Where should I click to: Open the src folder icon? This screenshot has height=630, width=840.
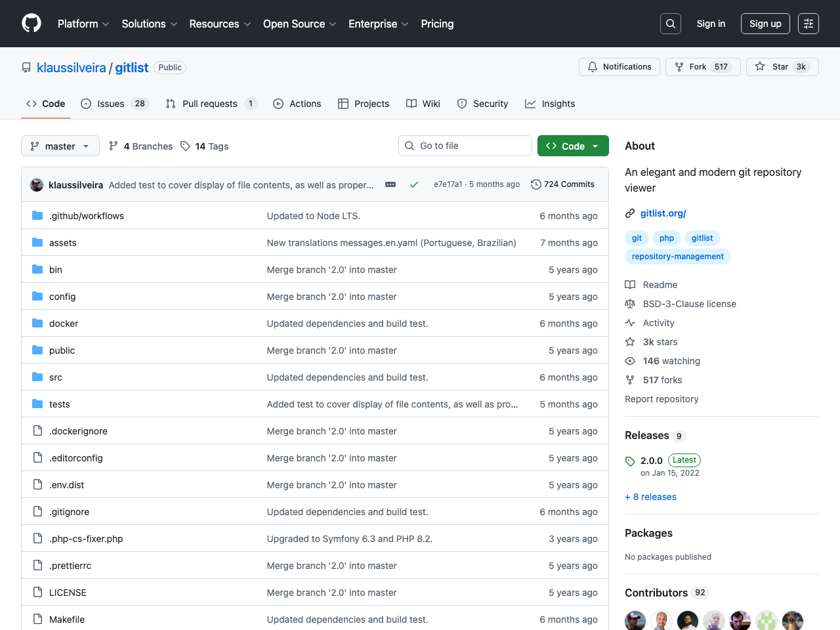click(37, 377)
